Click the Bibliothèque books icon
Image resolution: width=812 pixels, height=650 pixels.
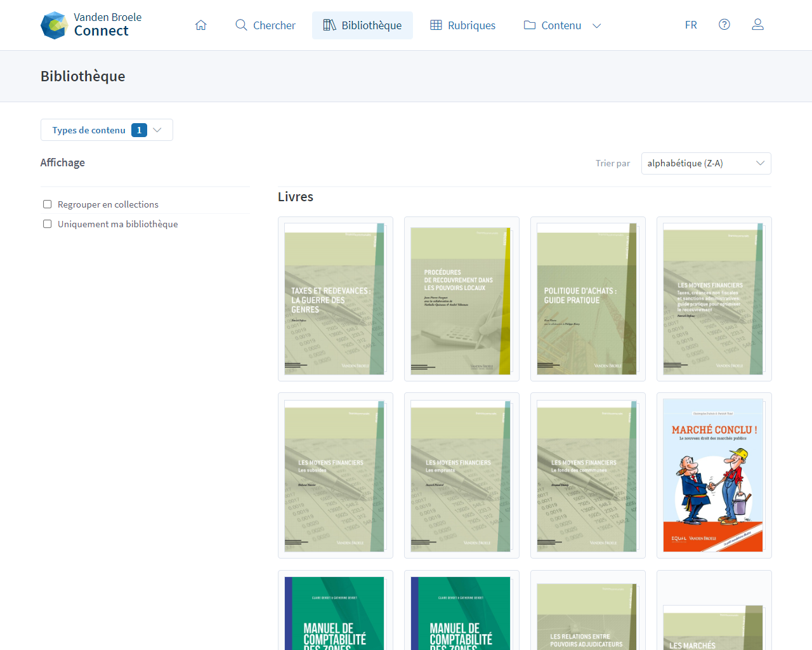[x=329, y=25]
